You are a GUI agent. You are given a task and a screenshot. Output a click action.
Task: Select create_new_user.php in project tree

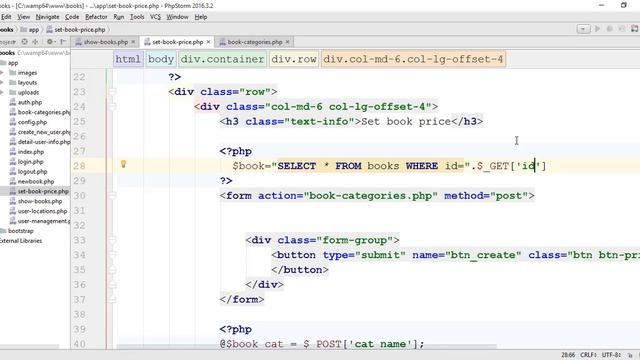click(40, 132)
